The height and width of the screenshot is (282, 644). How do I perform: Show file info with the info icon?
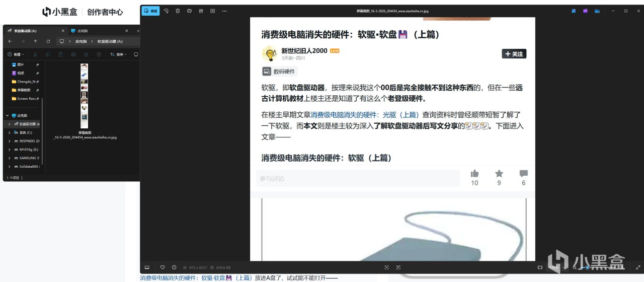tap(174, 267)
